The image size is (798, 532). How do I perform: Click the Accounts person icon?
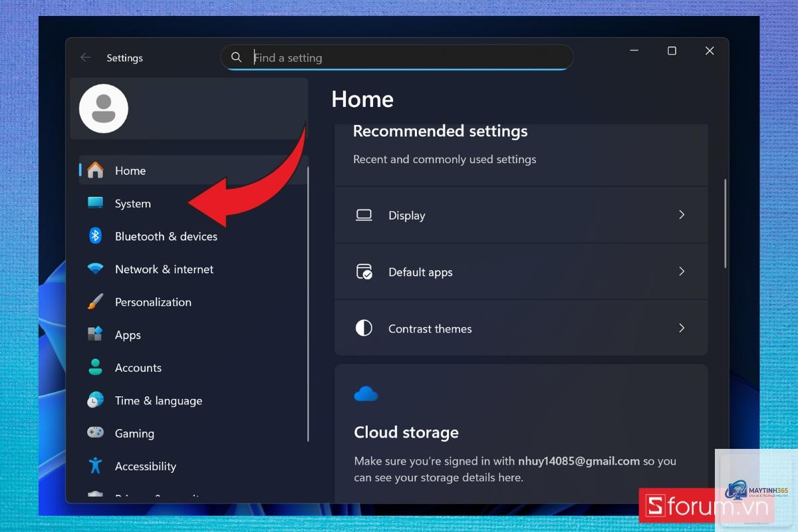tap(95, 367)
